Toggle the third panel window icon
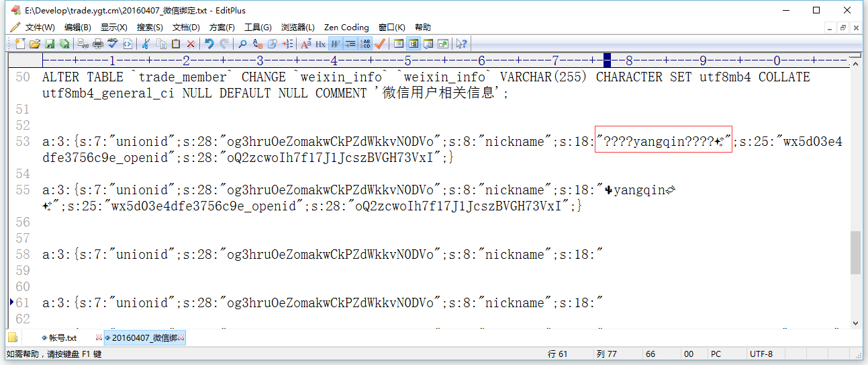The width and height of the screenshot is (868, 365). click(428, 44)
